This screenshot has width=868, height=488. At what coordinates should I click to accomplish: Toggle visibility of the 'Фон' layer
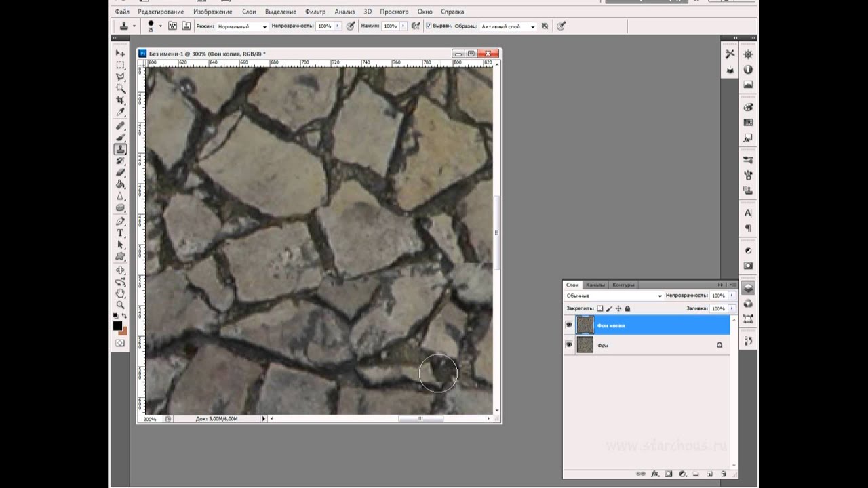(x=569, y=345)
